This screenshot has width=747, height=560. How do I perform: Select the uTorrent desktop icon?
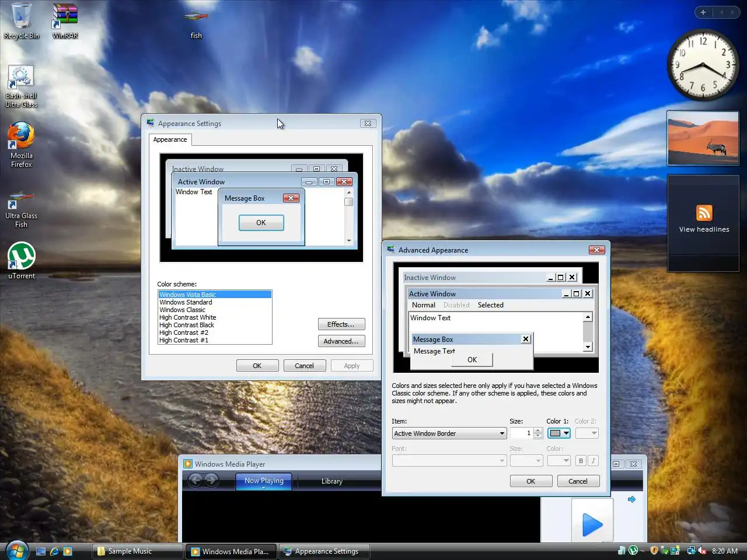(x=21, y=260)
